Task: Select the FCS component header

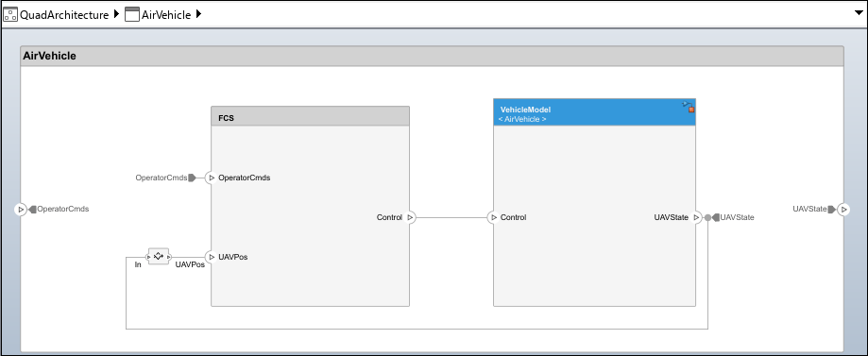Action: [310, 116]
